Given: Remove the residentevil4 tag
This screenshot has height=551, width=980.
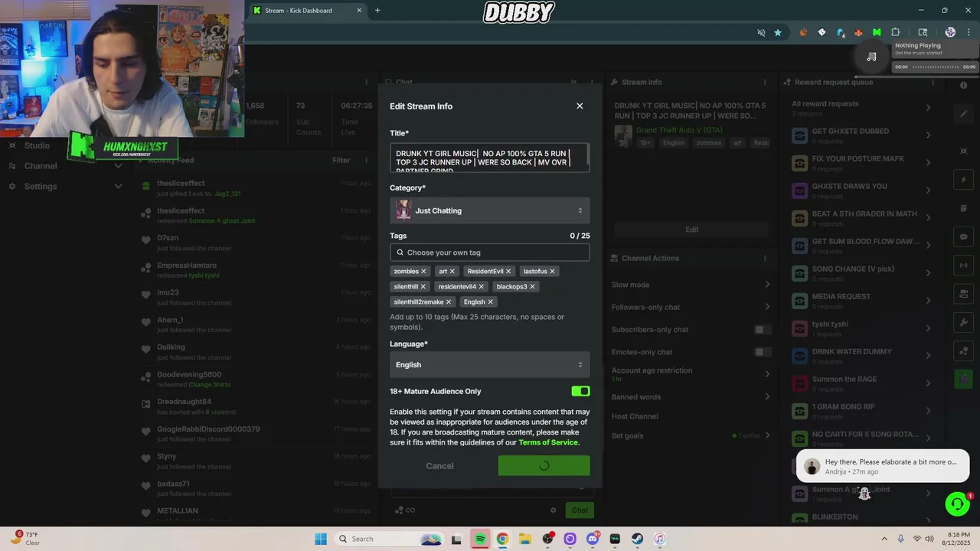Looking at the screenshot, I should click(481, 286).
